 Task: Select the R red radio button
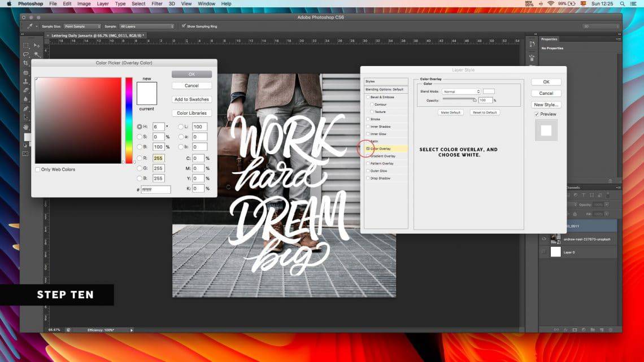[x=140, y=158]
